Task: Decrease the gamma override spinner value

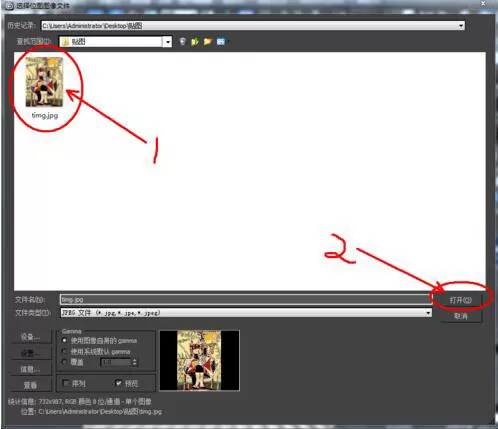Action: tap(134, 364)
